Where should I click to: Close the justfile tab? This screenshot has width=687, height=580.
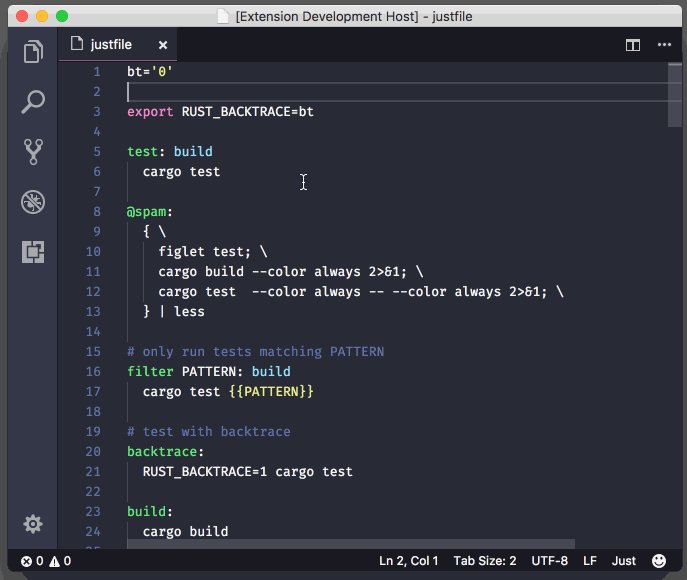[163, 45]
